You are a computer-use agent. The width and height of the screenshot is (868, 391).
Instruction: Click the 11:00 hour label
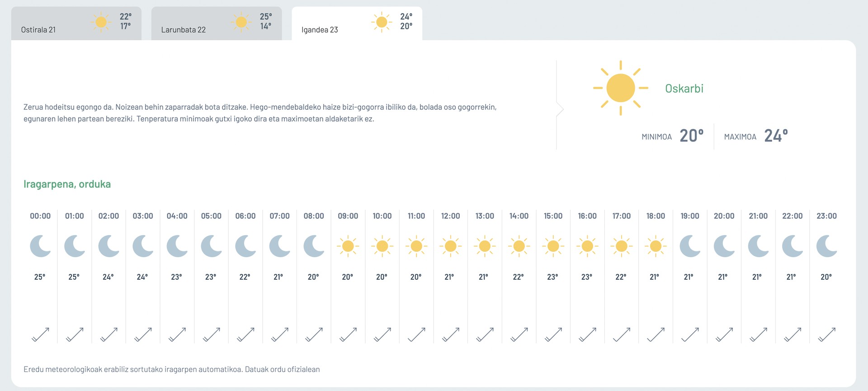[x=416, y=216]
